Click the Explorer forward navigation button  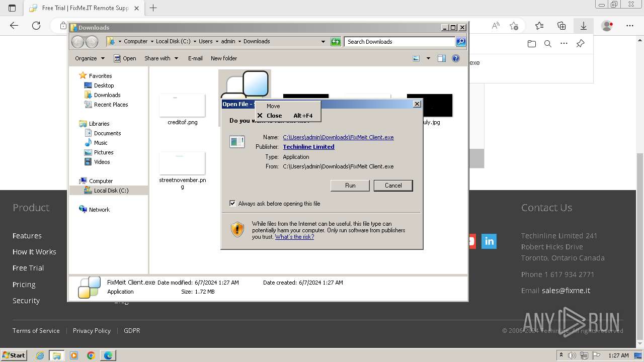(x=92, y=42)
